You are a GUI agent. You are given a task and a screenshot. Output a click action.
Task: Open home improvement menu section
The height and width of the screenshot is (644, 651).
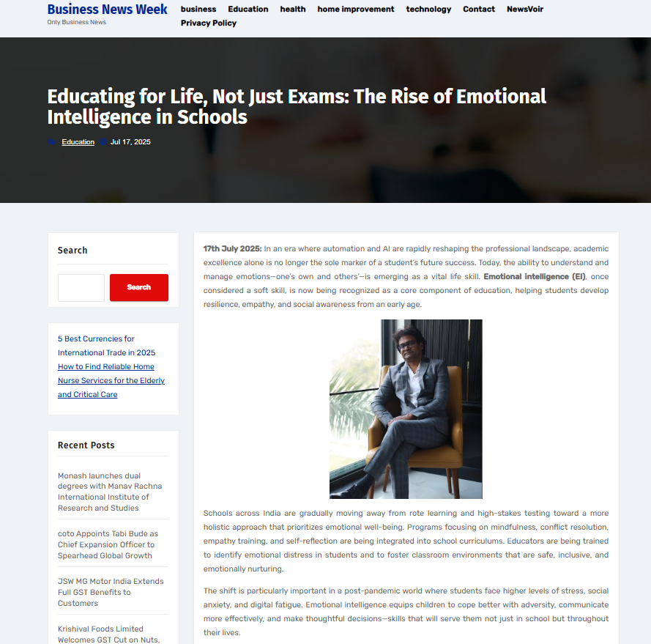(356, 9)
